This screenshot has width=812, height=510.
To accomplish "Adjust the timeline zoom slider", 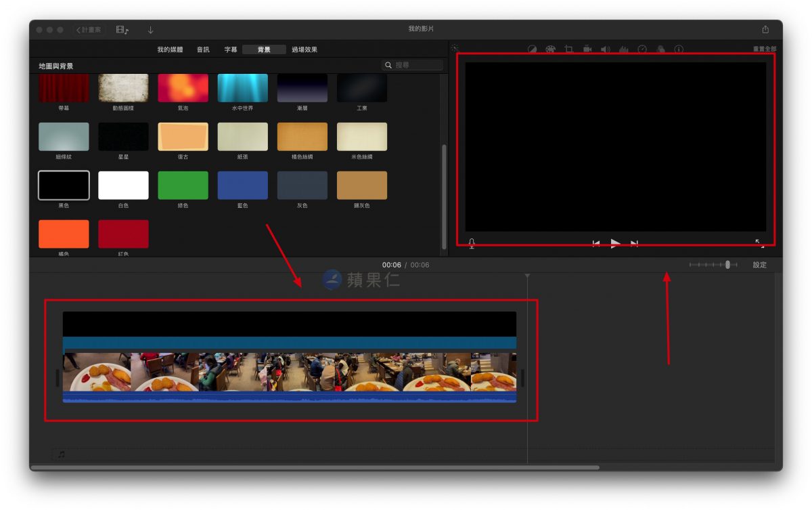I will [x=727, y=265].
